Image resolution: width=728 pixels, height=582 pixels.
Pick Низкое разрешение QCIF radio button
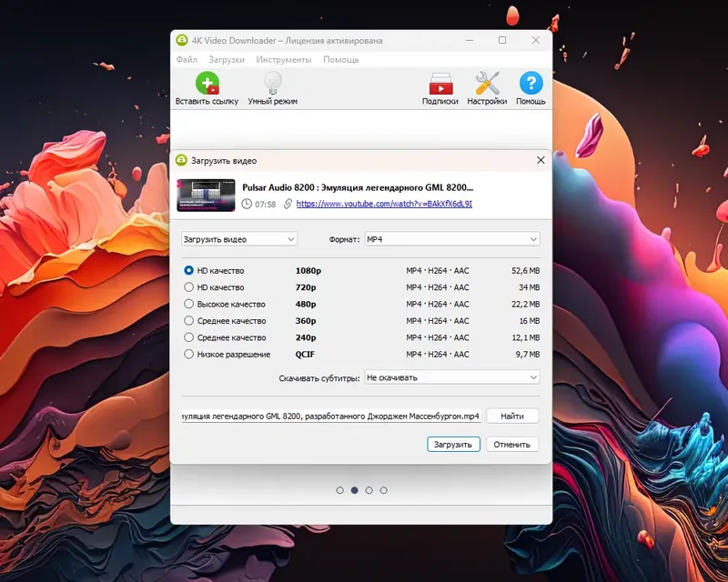click(188, 354)
